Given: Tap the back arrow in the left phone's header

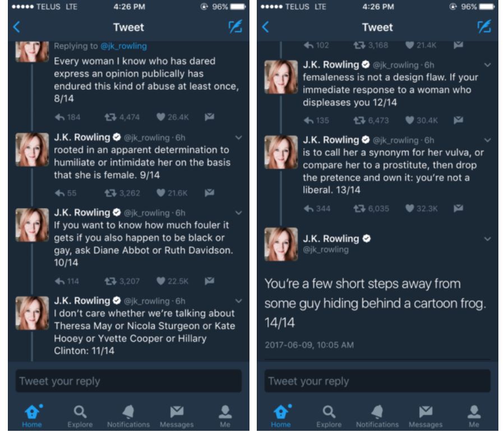Looking at the screenshot, I should pos(16,27).
